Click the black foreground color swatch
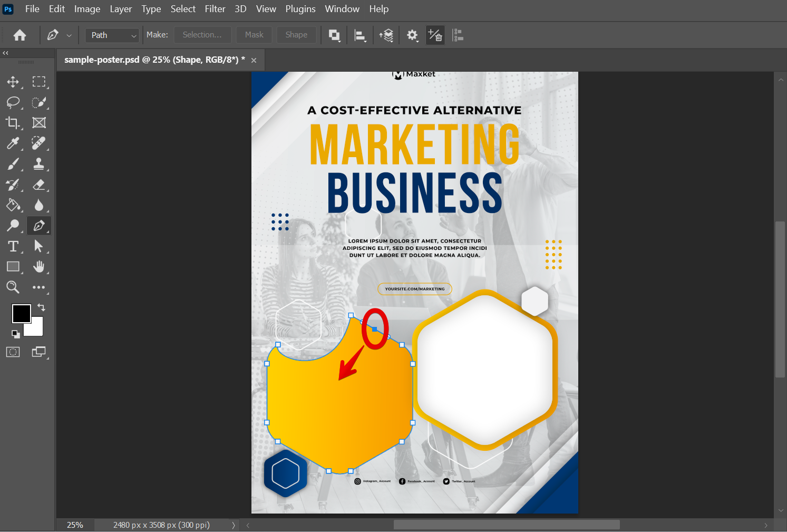 point(21,313)
